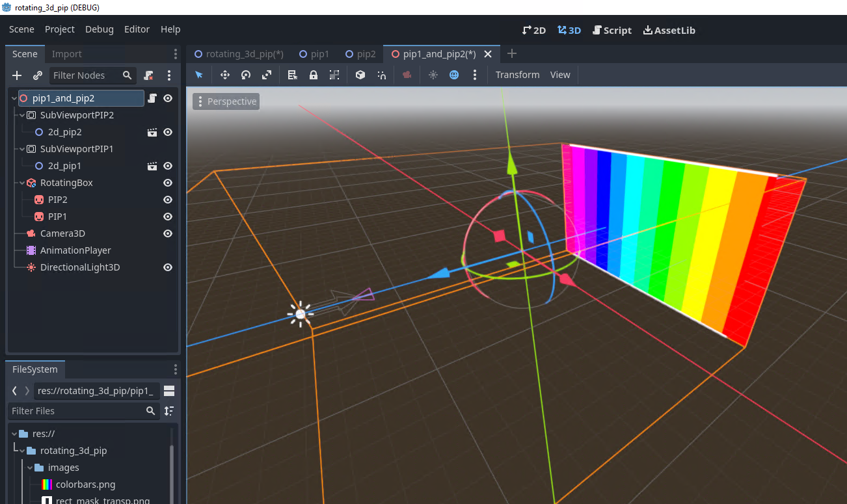Hide the PIP2 mesh node

click(168, 200)
